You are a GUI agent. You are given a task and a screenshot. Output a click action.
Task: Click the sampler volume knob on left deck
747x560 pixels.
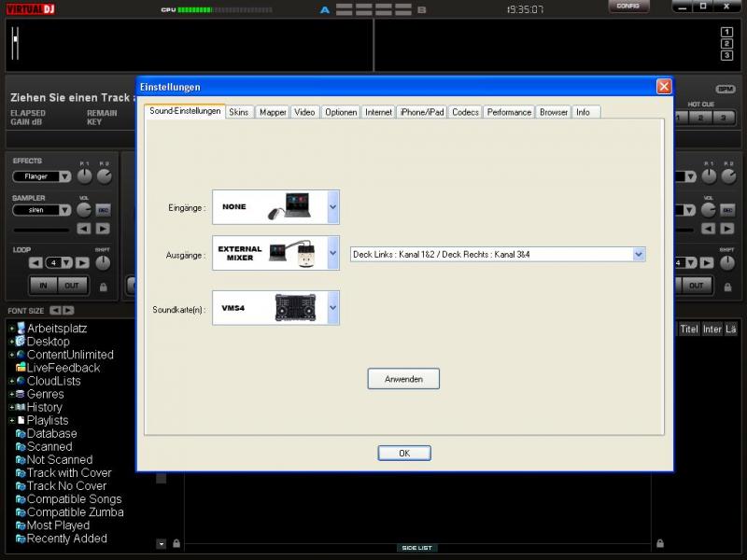pyautogui.click(x=84, y=211)
